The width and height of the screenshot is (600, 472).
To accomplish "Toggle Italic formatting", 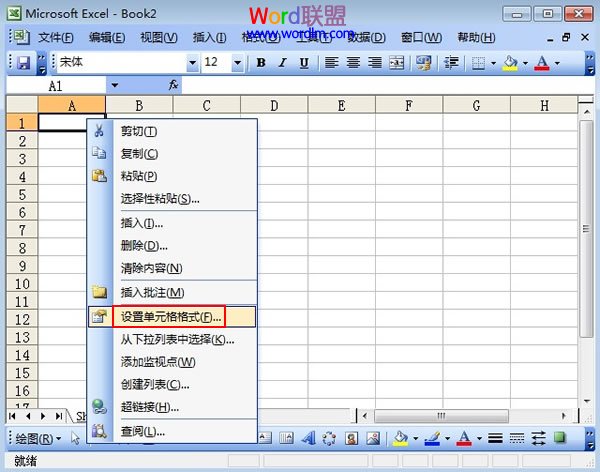I will [x=282, y=62].
